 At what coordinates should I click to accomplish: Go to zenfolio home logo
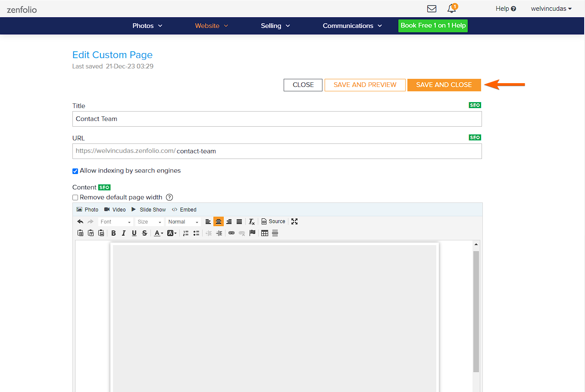click(22, 9)
